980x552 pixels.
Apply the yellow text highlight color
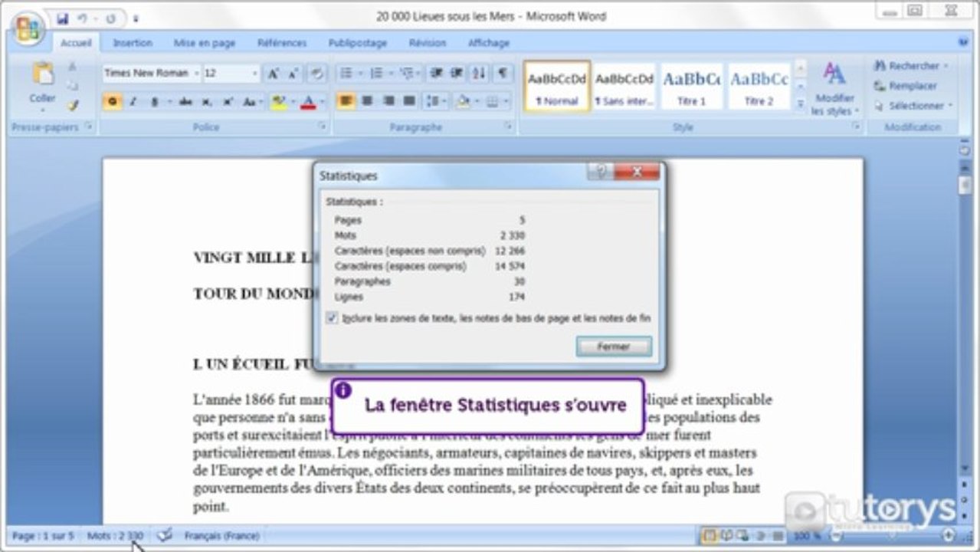277,101
